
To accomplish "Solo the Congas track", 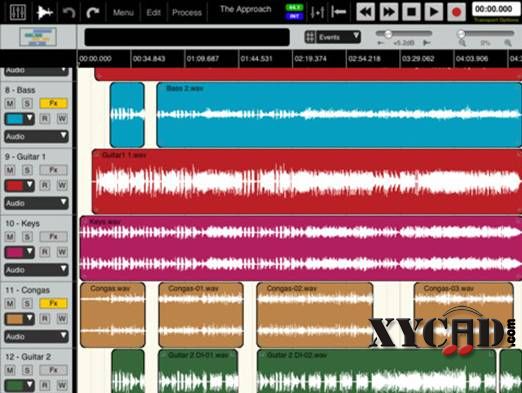I will (x=27, y=303).
